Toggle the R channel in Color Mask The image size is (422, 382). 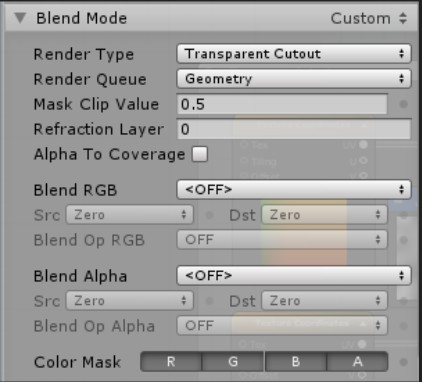tap(171, 362)
